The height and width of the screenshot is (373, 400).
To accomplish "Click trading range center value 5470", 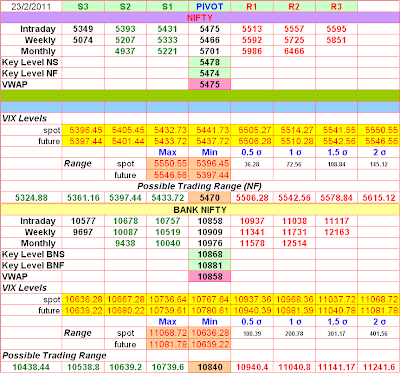I will click(x=210, y=198).
